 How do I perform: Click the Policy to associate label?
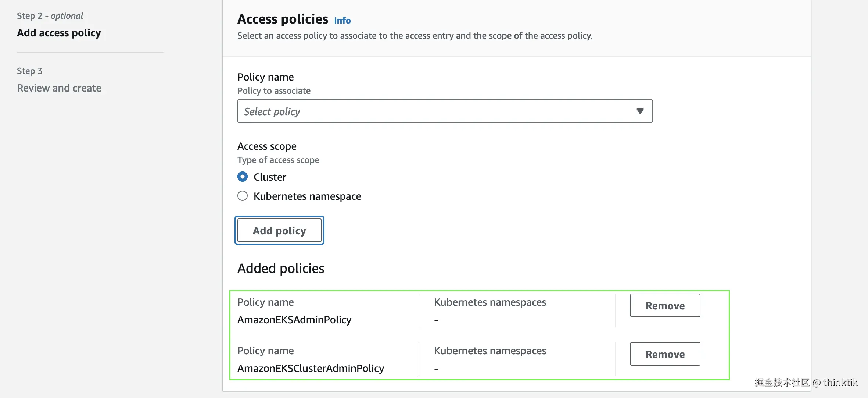(274, 91)
